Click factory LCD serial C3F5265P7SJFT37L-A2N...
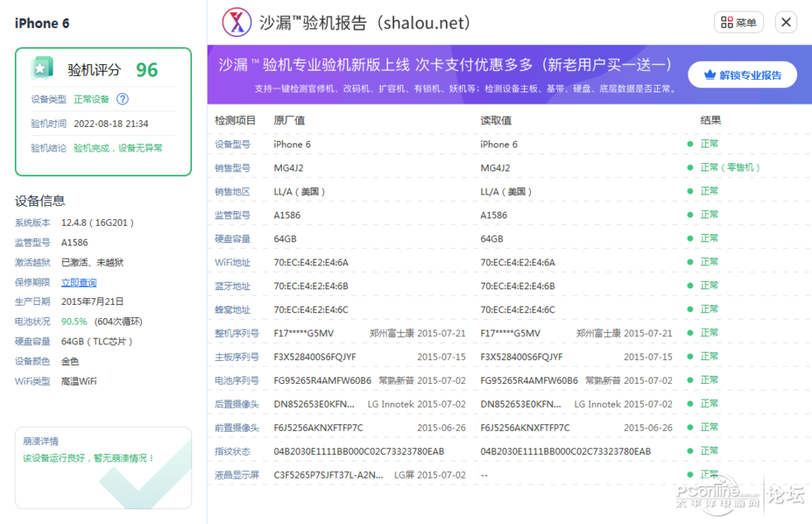 click(328, 475)
